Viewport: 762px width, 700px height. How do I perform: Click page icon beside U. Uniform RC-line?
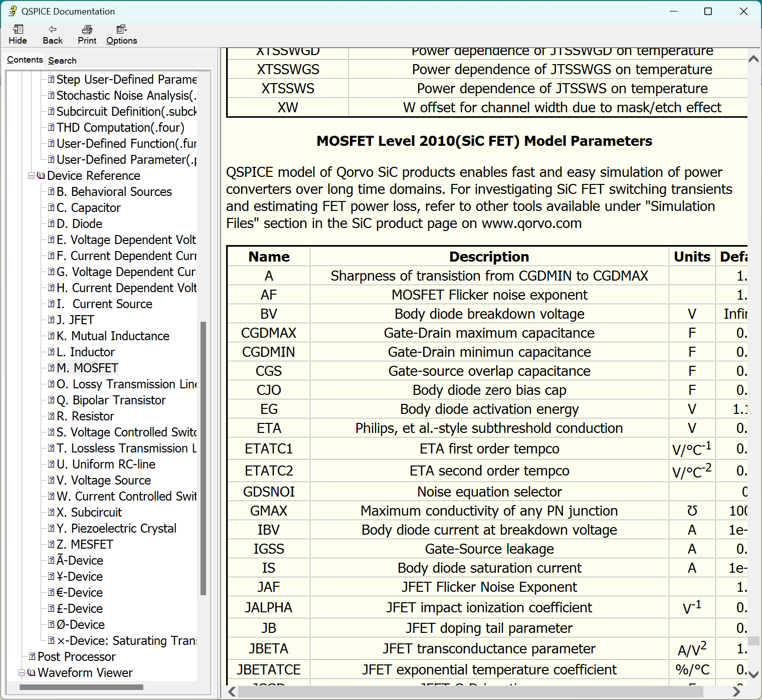click(51, 464)
